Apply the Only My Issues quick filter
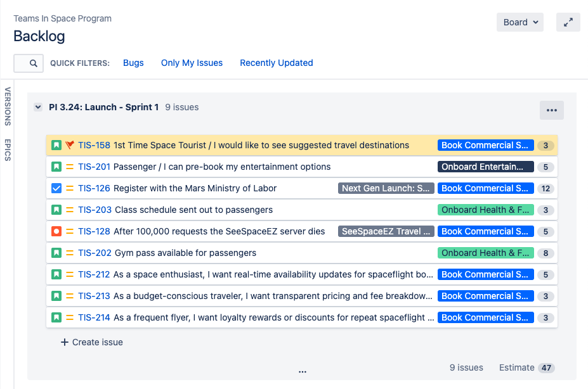Image resolution: width=588 pixels, height=389 pixels. click(192, 63)
